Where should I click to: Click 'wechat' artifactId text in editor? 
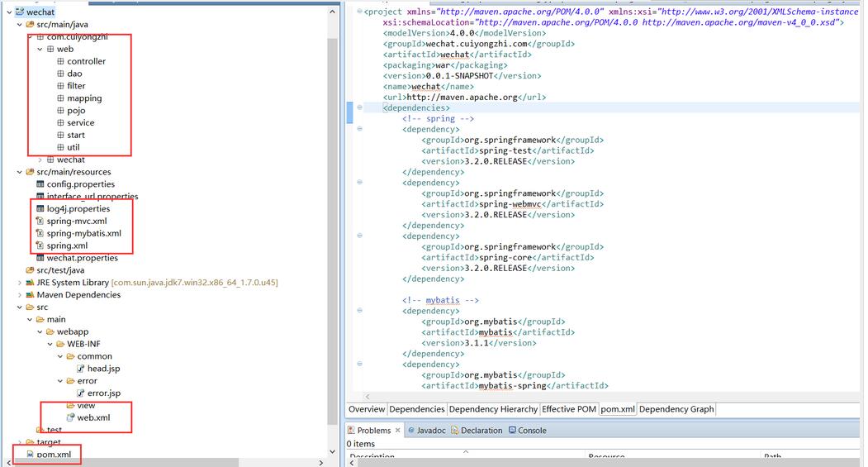[x=454, y=55]
